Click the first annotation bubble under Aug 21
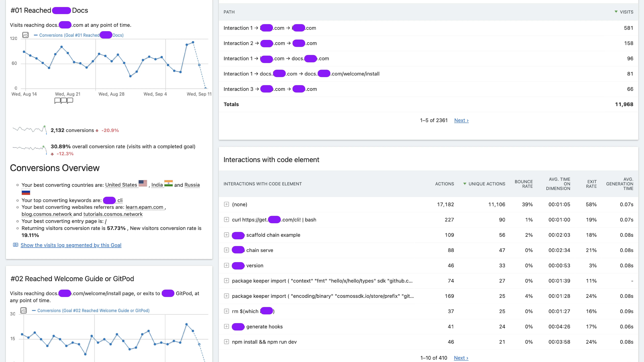This screenshot has height=362, width=644. pyautogui.click(x=58, y=100)
